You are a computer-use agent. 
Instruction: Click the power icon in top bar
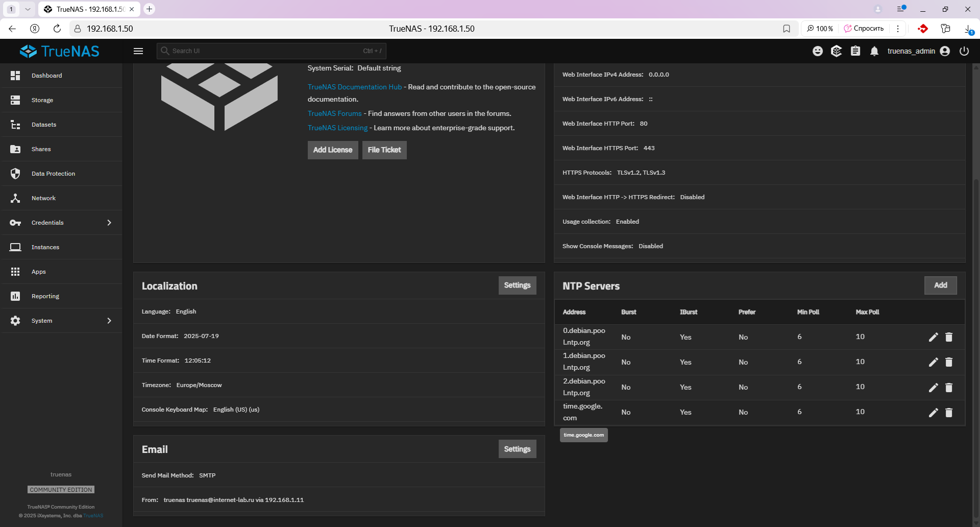pos(964,51)
